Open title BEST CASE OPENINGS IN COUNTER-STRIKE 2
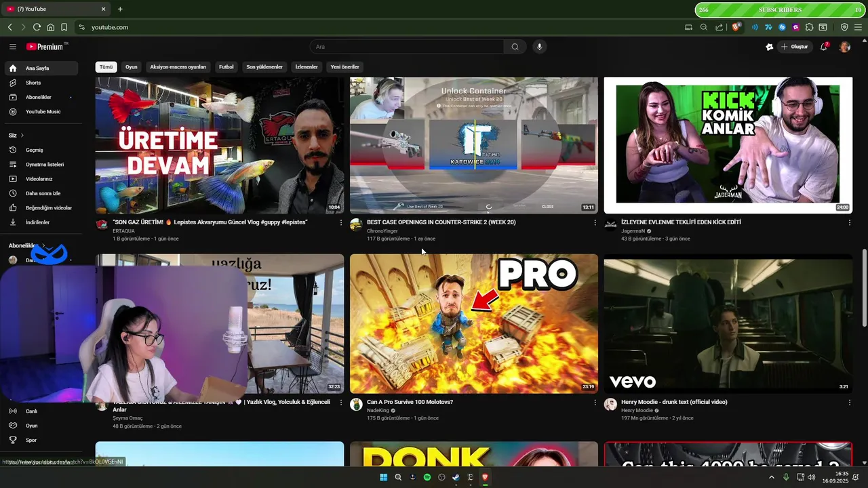Image resolution: width=868 pixels, height=488 pixels. [441, 222]
